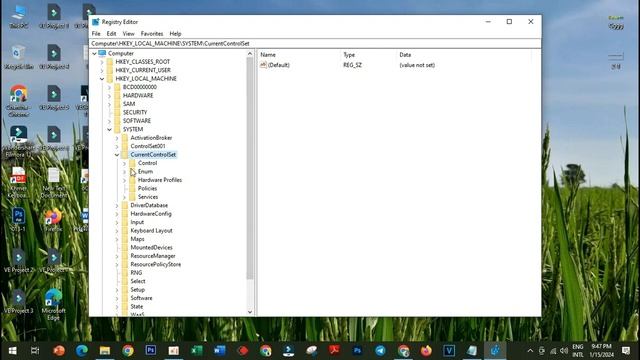Select the Microsoft Edge desktop shortcut

53,305
